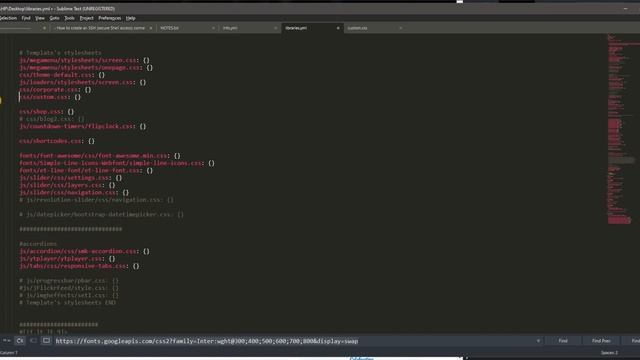Open the Tools menu
640x360 pixels.
(x=69, y=18)
